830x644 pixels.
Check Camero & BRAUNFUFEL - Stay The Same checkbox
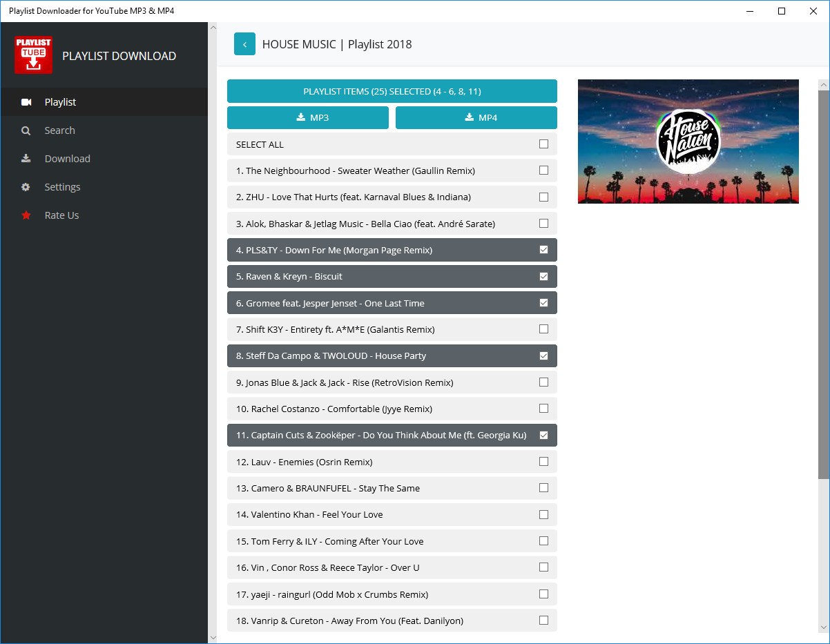pyautogui.click(x=543, y=488)
